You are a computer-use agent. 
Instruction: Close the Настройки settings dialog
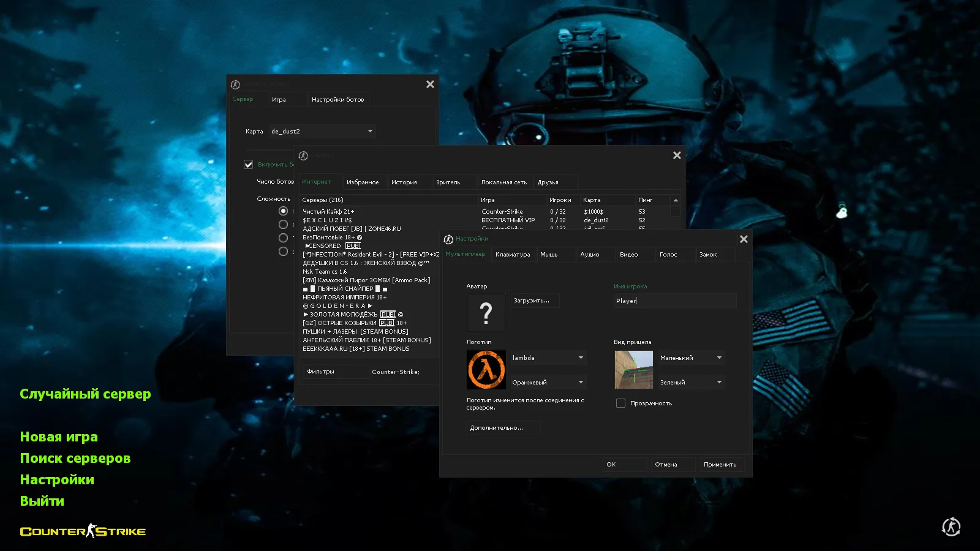744,239
